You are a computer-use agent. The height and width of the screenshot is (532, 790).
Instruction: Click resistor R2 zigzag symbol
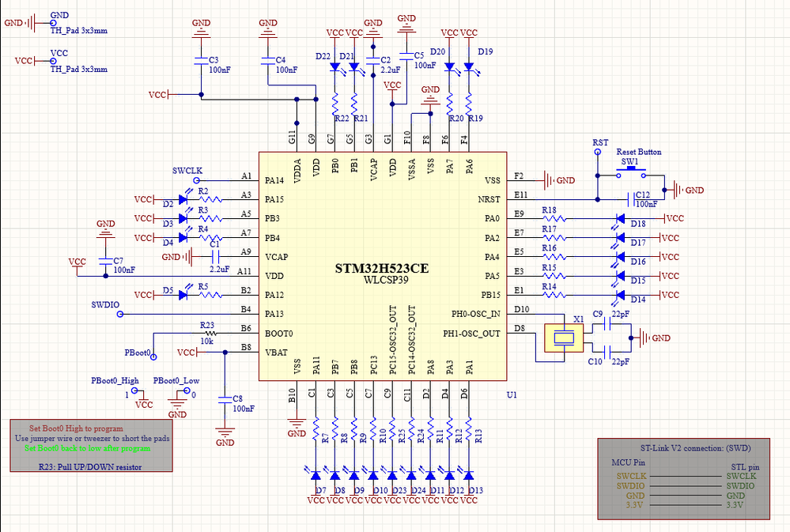tap(210, 199)
